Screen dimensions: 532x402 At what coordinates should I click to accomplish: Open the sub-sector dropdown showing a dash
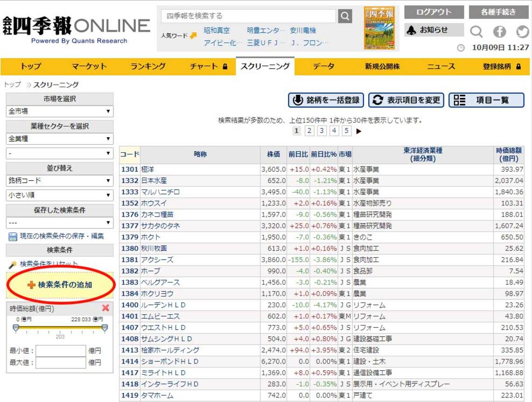[60, 153]
